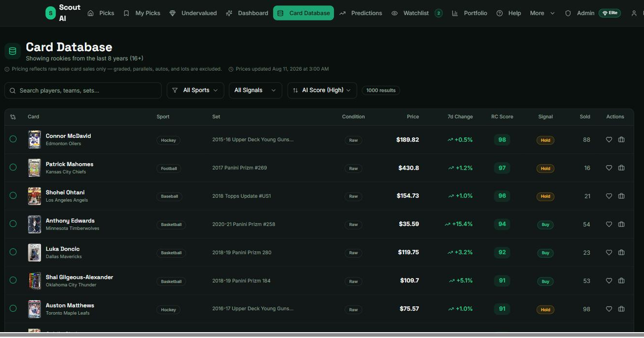
Task: Click the Football tag for Patrick Mahomes
Action: tap(169, 168)
